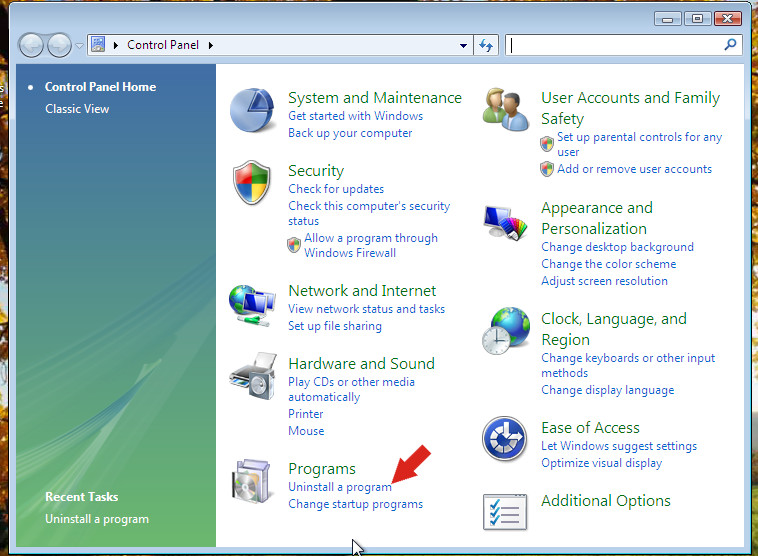Open Clock, Language, and Region heading
The width and height of the screenshot is (758, 556).
[x=613, y=329]
